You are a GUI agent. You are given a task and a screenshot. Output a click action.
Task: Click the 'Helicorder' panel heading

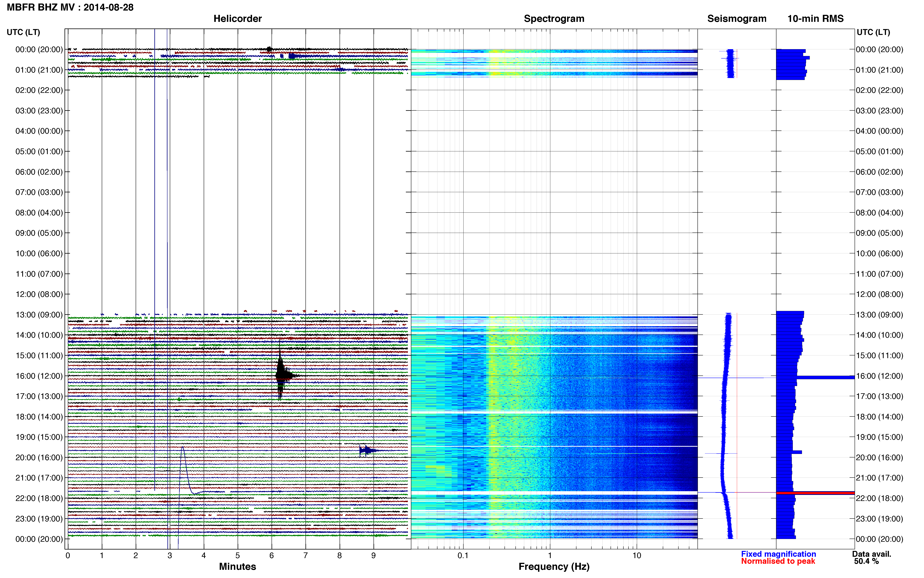pyautogui.click(x=237, y=18)
